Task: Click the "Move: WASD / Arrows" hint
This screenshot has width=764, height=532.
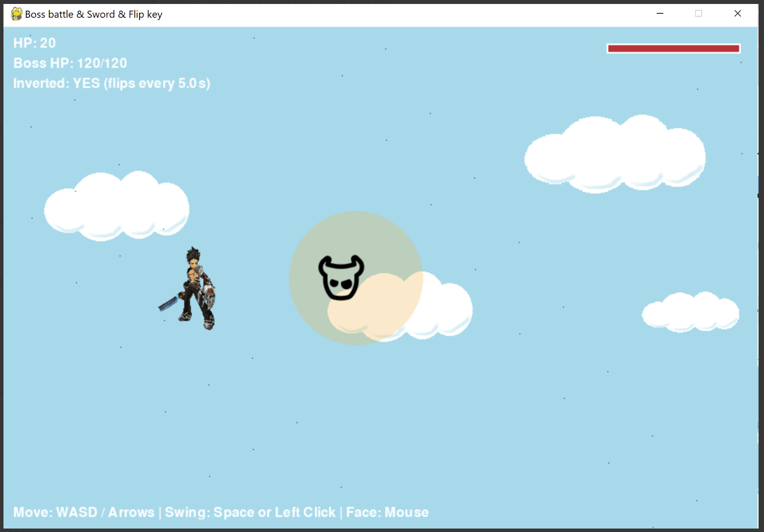Action: click(x=84, y=512)
